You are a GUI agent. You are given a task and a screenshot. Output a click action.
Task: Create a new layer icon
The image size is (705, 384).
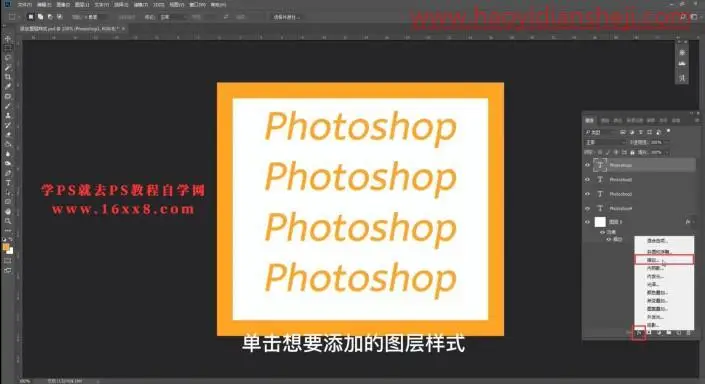click(x=678, y=333)
